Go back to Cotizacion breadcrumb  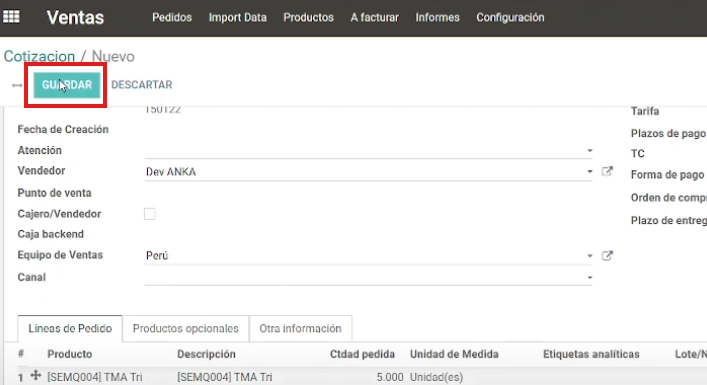[39, 56]
